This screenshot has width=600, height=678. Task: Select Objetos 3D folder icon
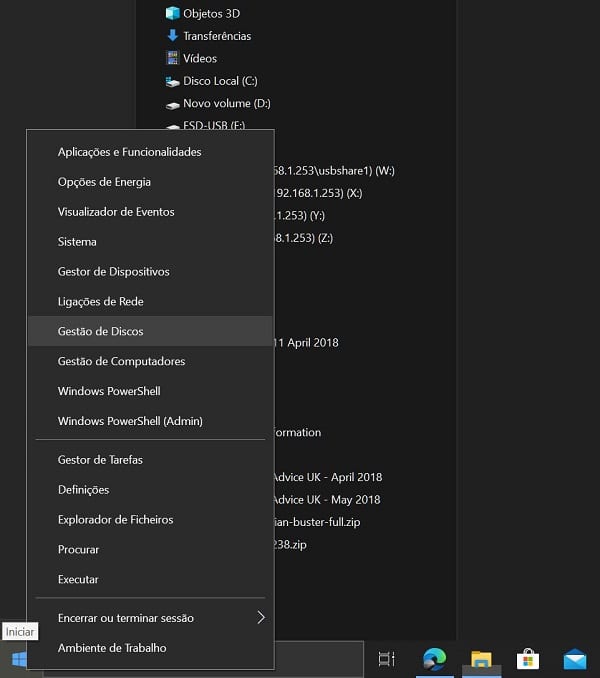(172, 13)
